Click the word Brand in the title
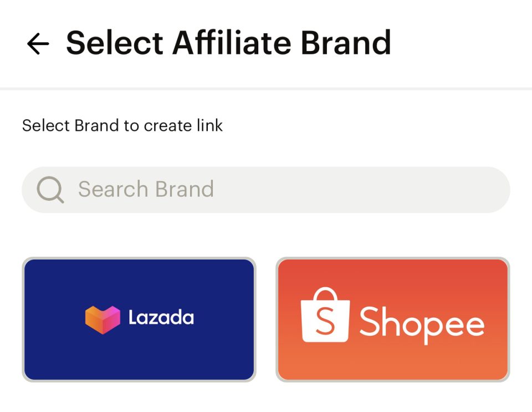This screenshot has height=412, width=532. pyautogui.click(x=346, y=43)
